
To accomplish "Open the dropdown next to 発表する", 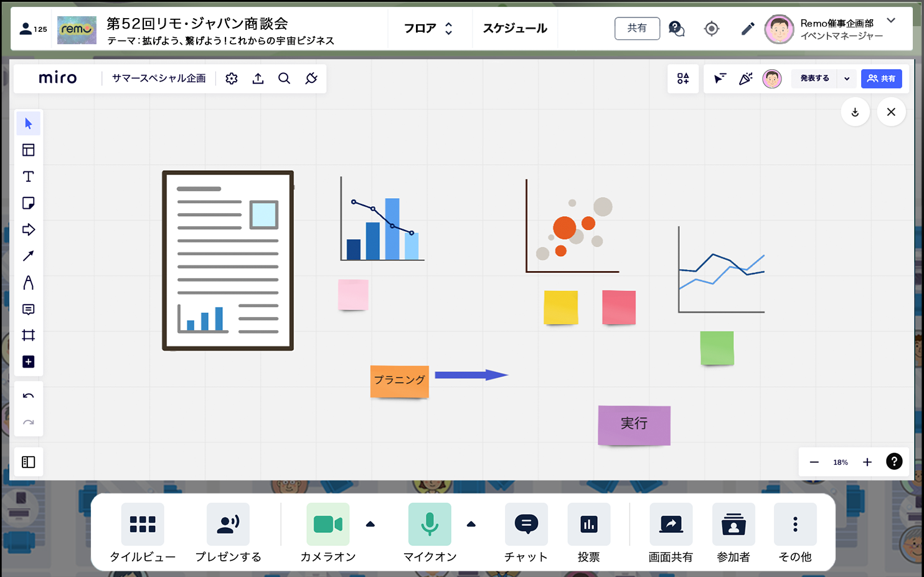I will tap(847, 79).
